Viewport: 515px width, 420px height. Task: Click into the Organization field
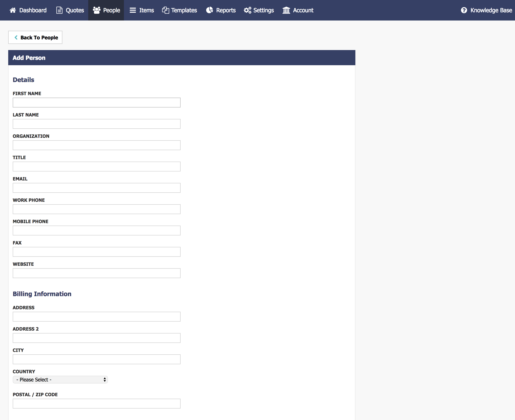pos(97,145)
